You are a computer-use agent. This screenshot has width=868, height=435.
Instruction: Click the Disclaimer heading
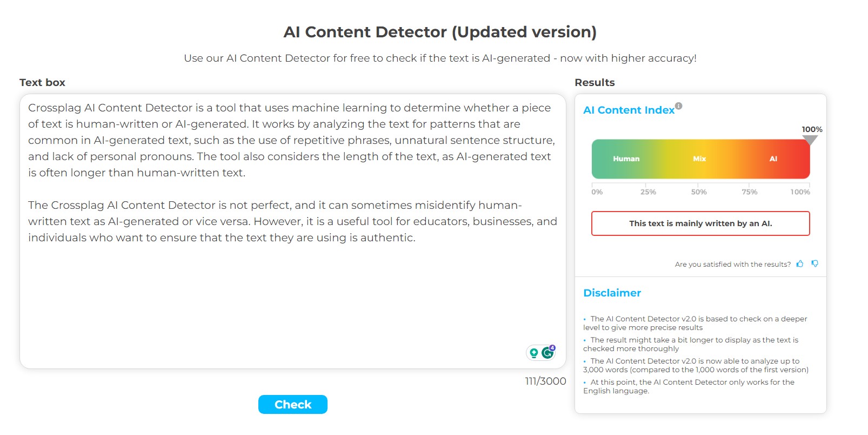pos(612,293)
